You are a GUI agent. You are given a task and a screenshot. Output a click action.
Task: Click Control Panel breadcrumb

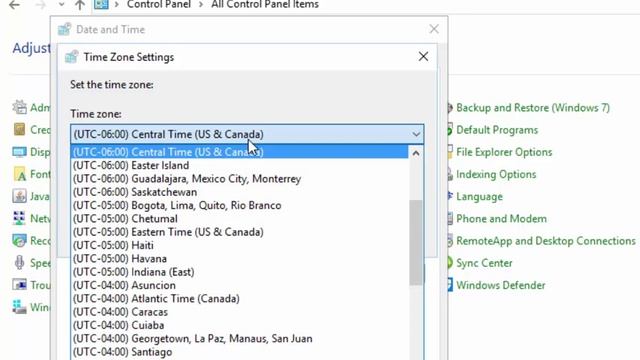[159, 4]
